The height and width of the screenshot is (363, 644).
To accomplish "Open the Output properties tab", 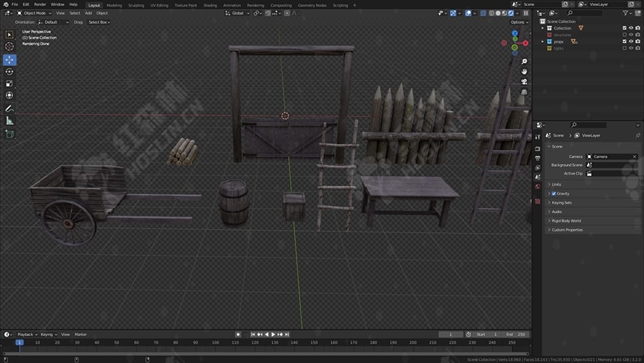I will [x=537, y=158].
